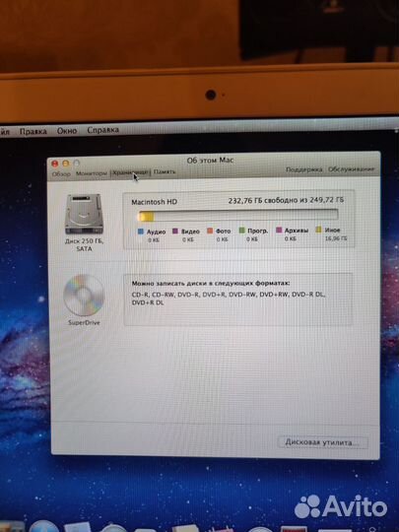This screenshot has height=532, width=399.
Task: Click the Об этом Mac window title
Action: pos(211,161)
